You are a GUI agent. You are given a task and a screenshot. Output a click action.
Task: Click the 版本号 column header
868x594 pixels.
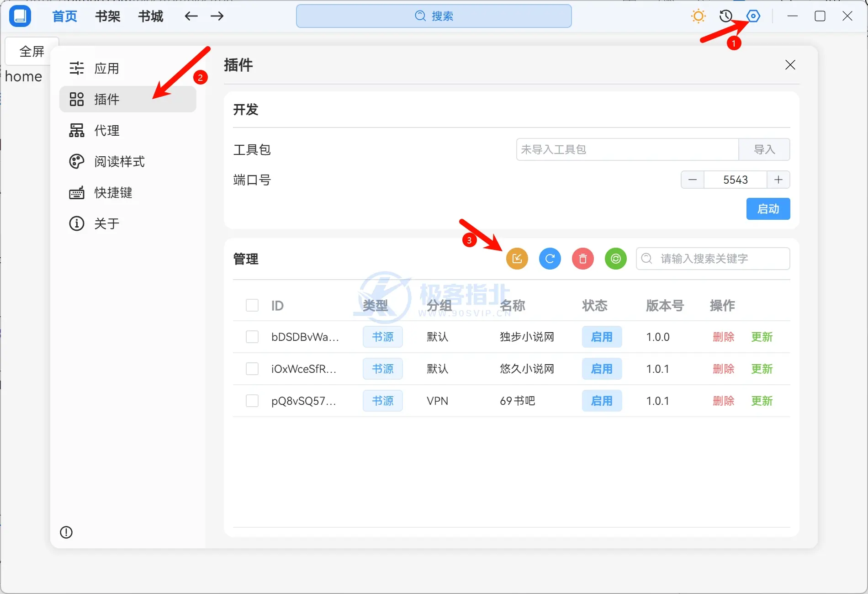pos(665,305)
